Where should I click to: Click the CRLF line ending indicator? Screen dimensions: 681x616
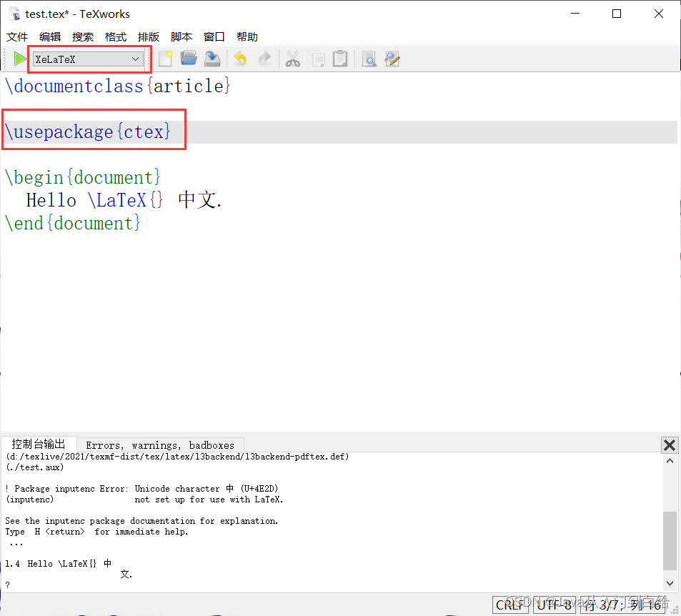(x=510, y=605)
